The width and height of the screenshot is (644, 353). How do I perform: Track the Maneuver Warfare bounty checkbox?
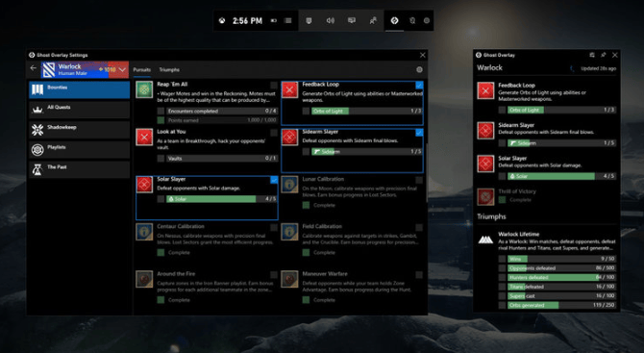point(419,274)
